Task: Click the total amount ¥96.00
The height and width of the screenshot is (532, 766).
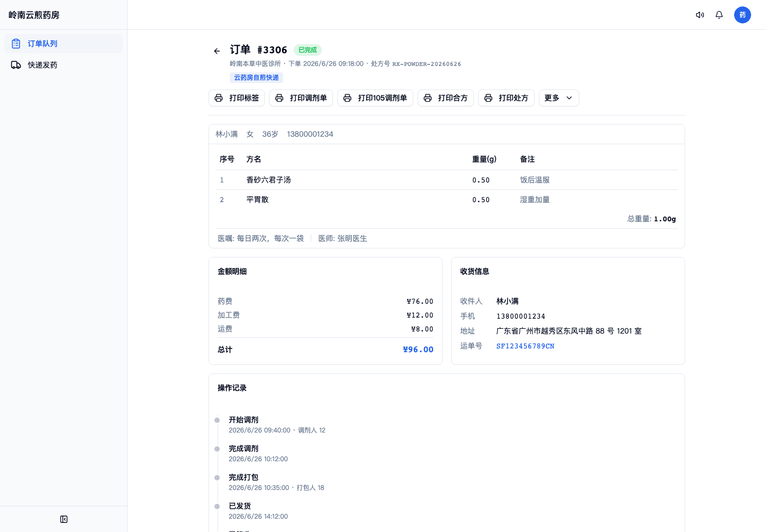Action: click(x=418, y=350)
